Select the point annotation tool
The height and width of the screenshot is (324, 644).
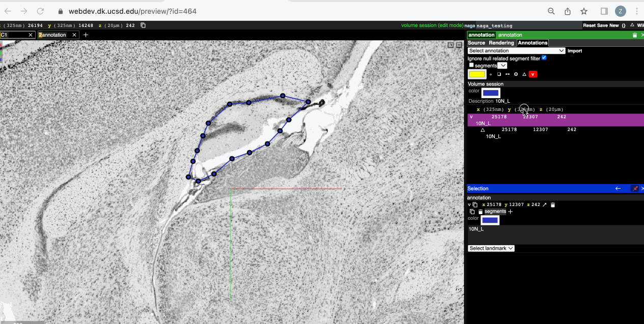click(491, 74)
